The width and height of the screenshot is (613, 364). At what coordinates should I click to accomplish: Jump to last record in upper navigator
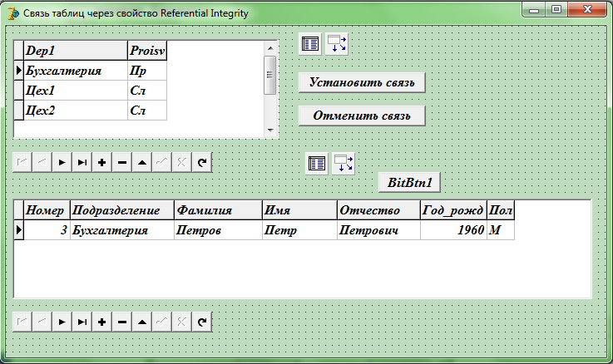[x=82, y=163]
